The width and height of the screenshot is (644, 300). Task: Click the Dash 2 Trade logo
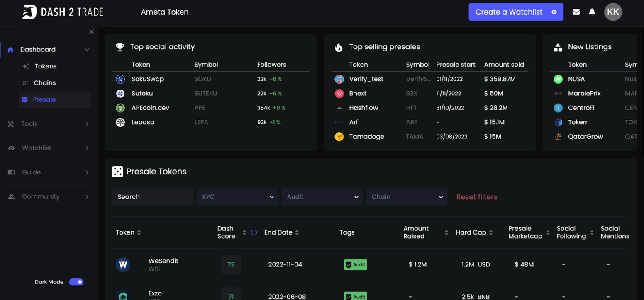point(63,12)
